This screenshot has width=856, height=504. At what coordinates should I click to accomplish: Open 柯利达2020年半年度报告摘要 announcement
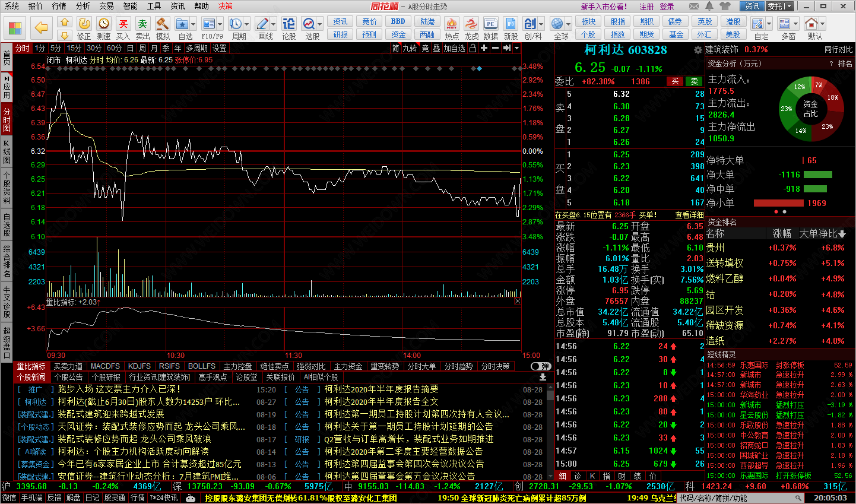click(381, 389)
